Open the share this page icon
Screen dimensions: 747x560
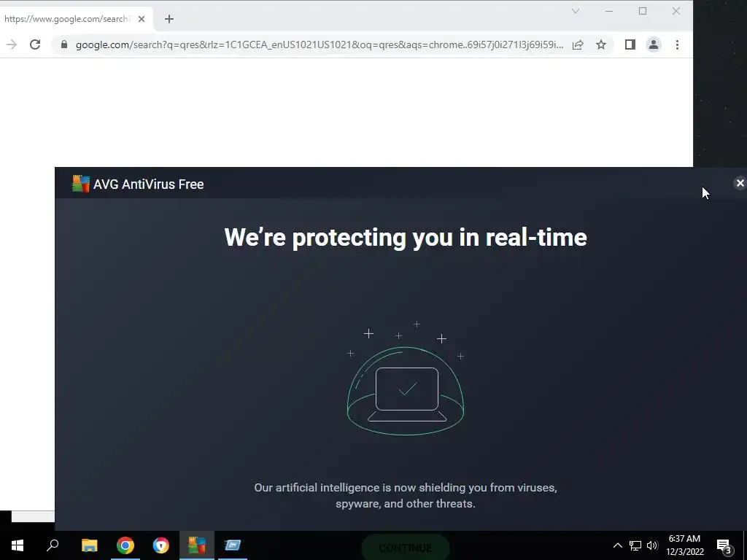578,44
